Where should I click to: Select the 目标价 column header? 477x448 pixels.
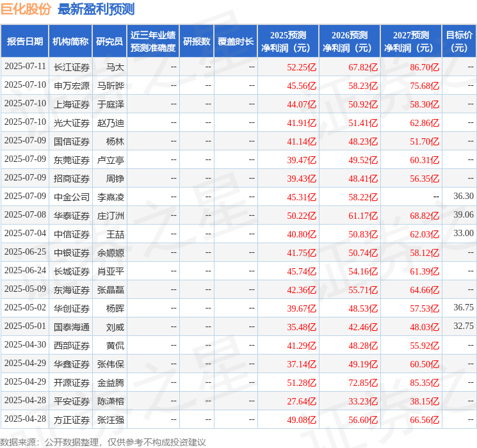click(x=459, y=42)
